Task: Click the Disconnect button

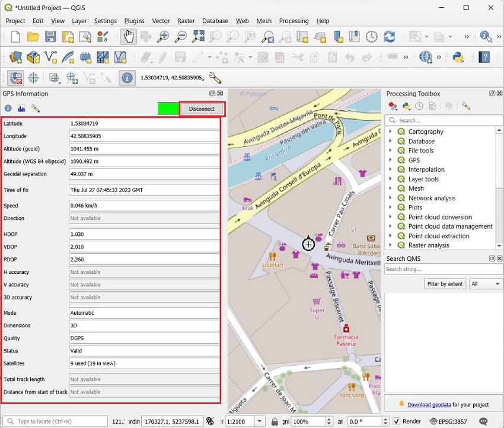Action: coord(202,109)
